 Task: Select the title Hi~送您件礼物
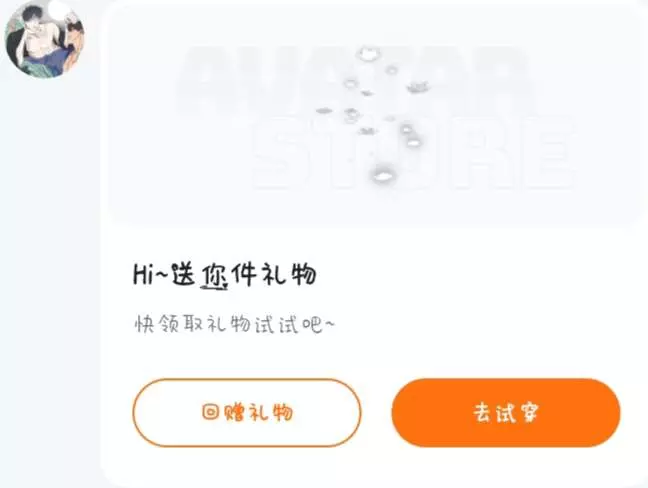click(224, 274)
